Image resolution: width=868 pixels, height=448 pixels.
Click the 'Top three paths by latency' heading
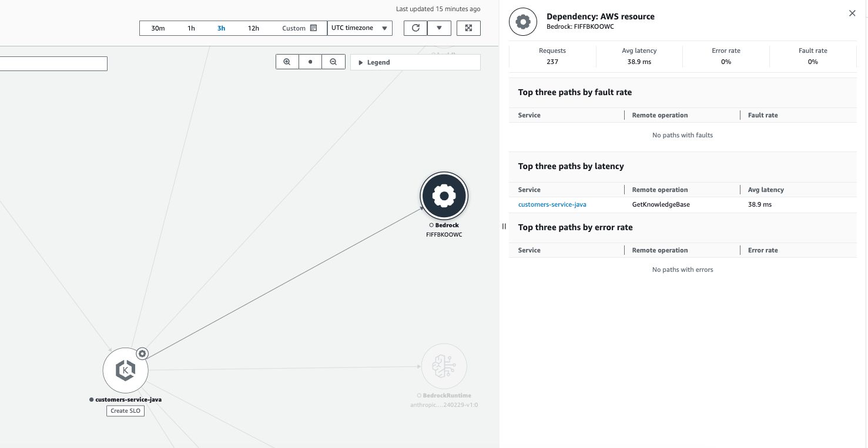pos(571,166)
